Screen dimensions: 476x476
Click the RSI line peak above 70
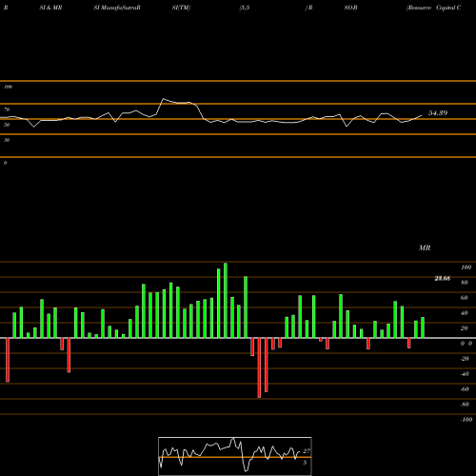pos(163,99)
